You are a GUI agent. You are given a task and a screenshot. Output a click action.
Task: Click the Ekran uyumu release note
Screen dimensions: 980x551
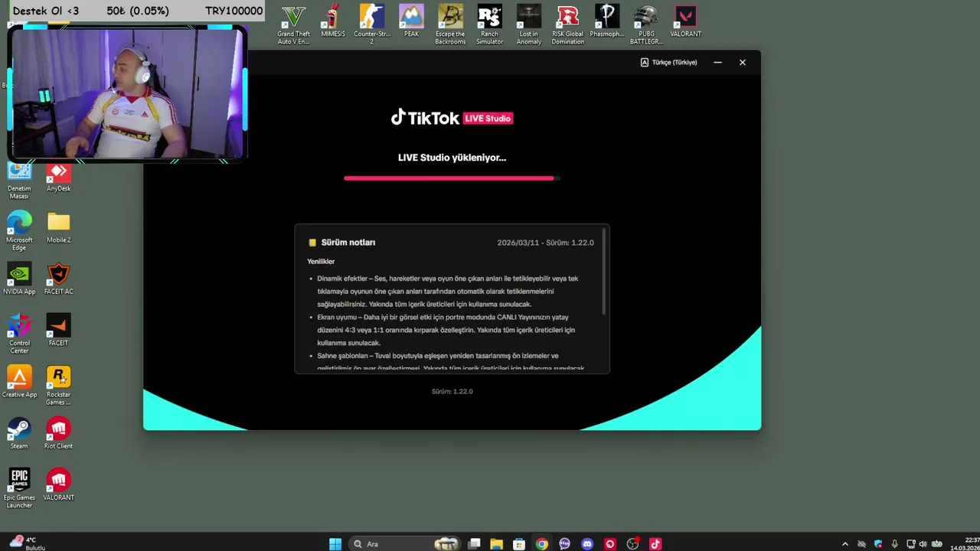[x=446, y=330]
